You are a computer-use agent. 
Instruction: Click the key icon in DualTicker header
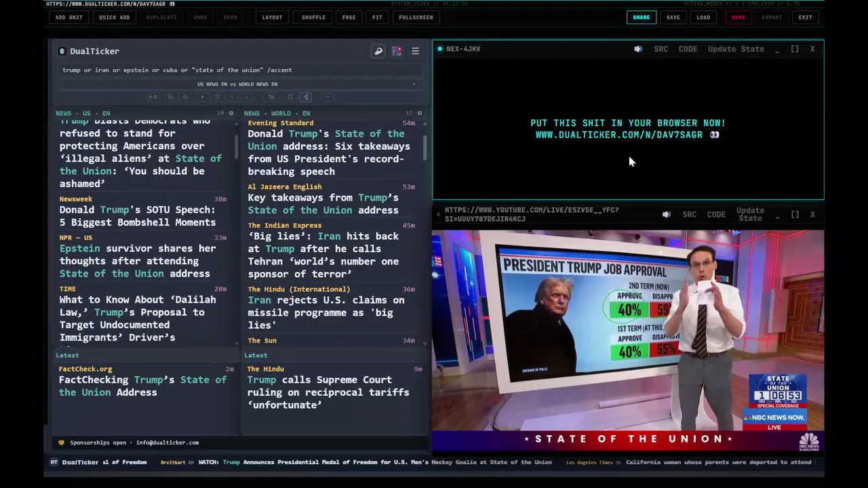pyautogui.click(x=378, y=51)
